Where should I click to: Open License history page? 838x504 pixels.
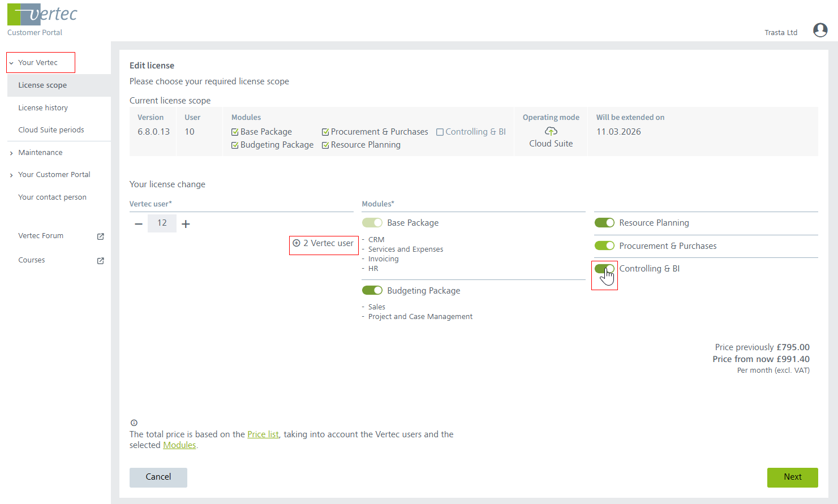click(43, 108)
